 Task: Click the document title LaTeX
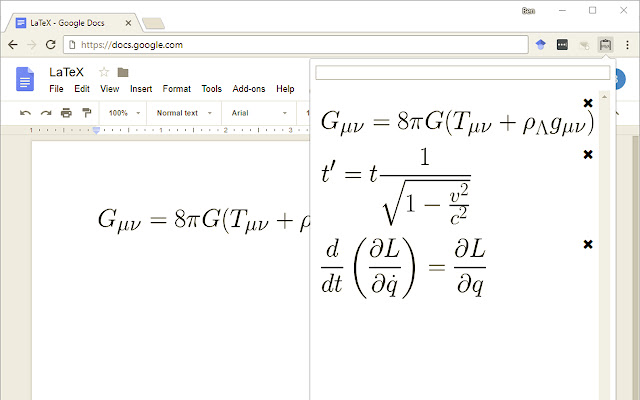coord(66,72)
